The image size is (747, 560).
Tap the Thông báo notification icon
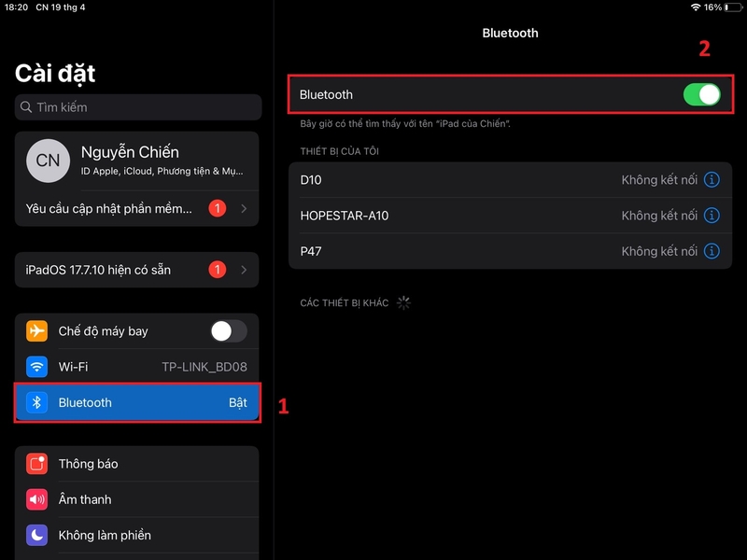(36, 464)
